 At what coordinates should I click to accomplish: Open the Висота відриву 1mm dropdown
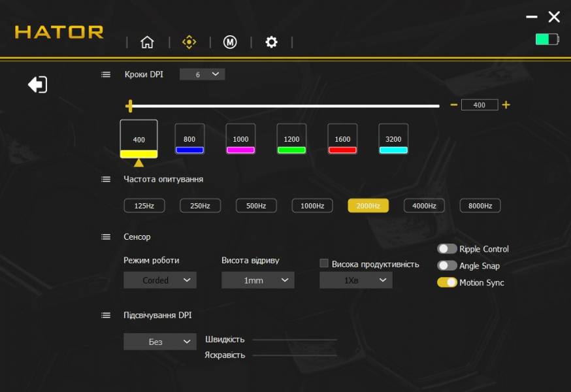tap(257, 280)
